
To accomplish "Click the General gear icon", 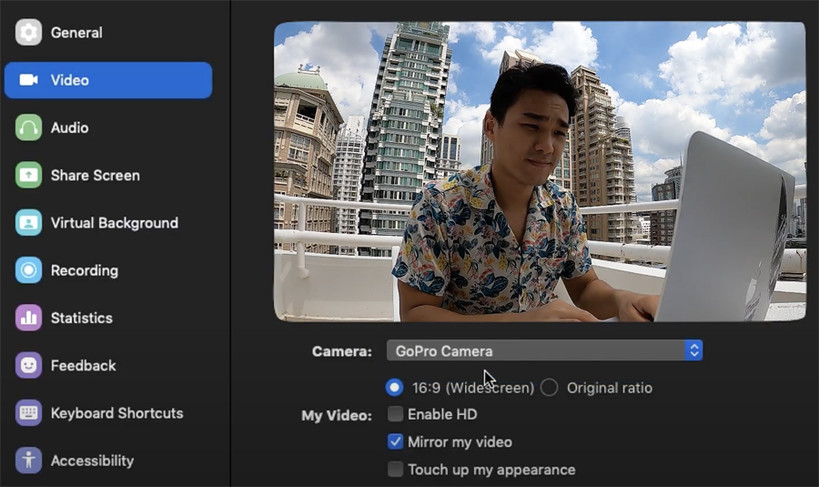I will (x=28, y=32).
